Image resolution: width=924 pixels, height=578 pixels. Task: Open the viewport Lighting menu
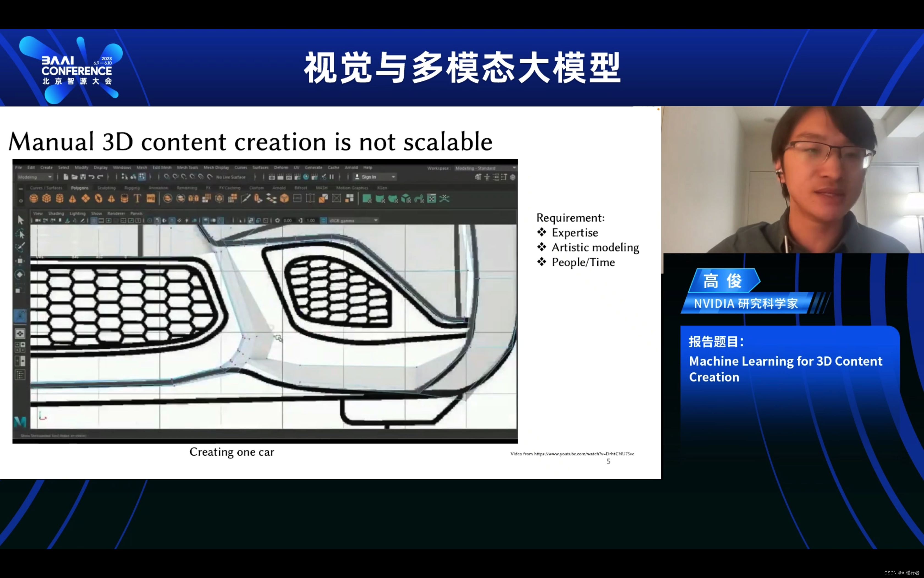point(78,213)
